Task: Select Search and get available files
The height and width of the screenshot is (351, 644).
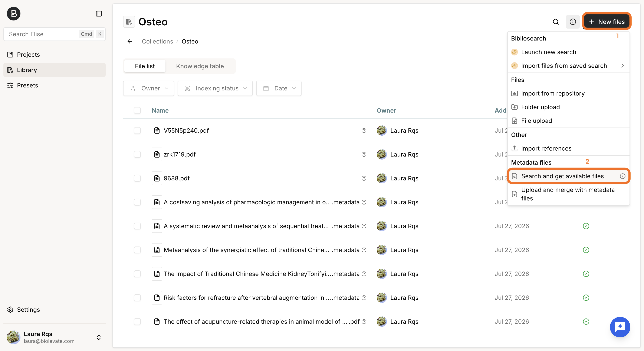Action: (x=568, y=176)
